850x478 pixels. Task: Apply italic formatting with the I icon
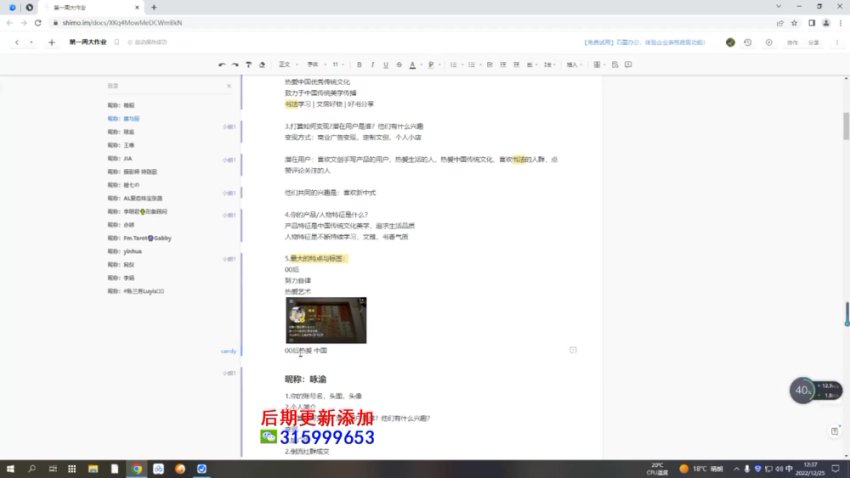coord(372,64)
